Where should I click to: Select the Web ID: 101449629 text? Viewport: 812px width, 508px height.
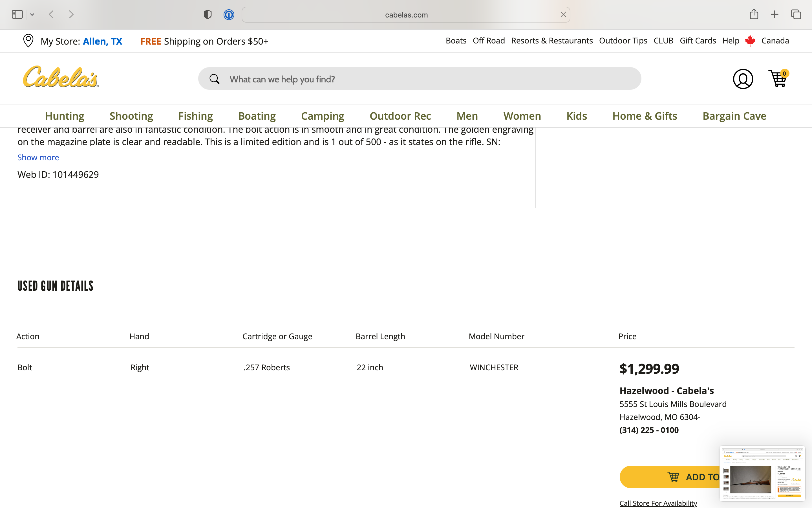(58, 174)
